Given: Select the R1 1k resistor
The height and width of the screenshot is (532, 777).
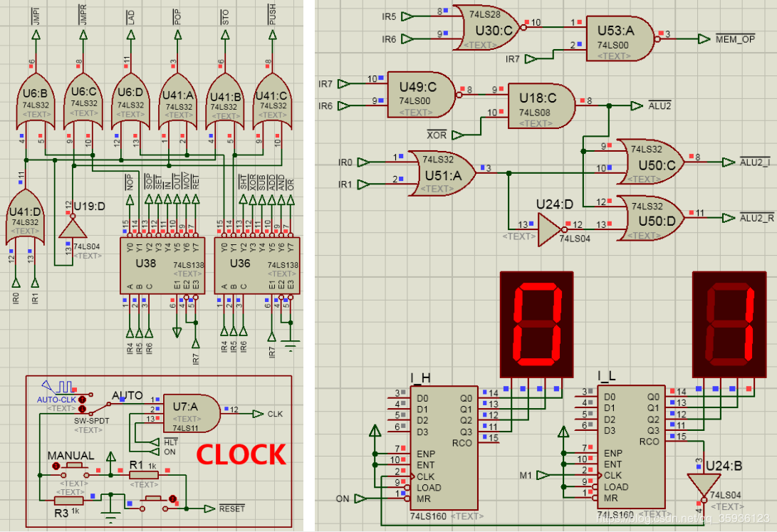Looking at the screenshot, I should [142, 475].
